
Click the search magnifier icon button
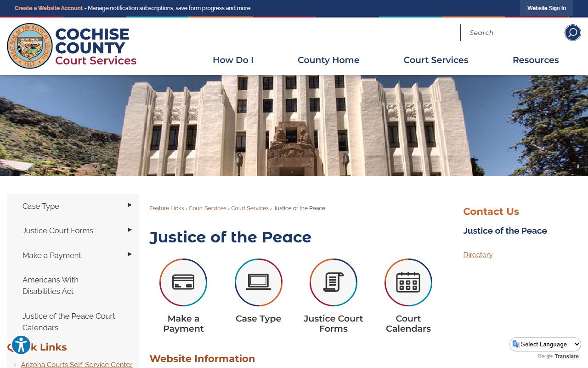[x=572, y=33]
